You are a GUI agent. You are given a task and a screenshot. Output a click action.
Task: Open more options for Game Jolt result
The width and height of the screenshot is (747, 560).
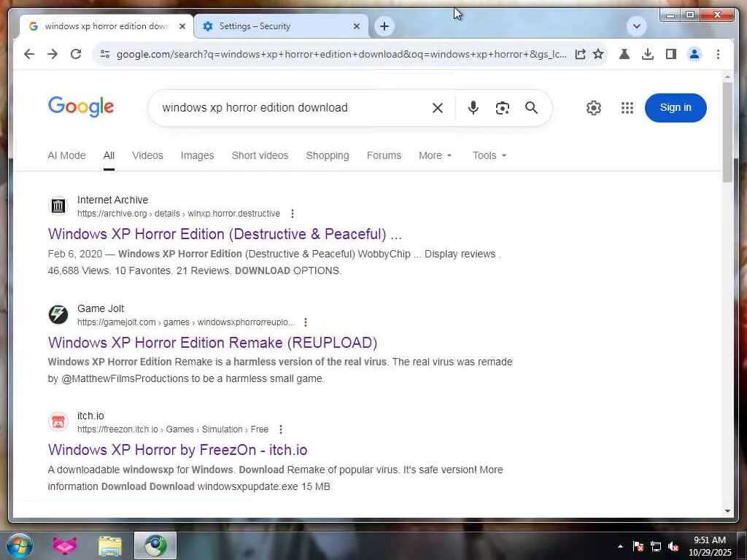(306, 322)
